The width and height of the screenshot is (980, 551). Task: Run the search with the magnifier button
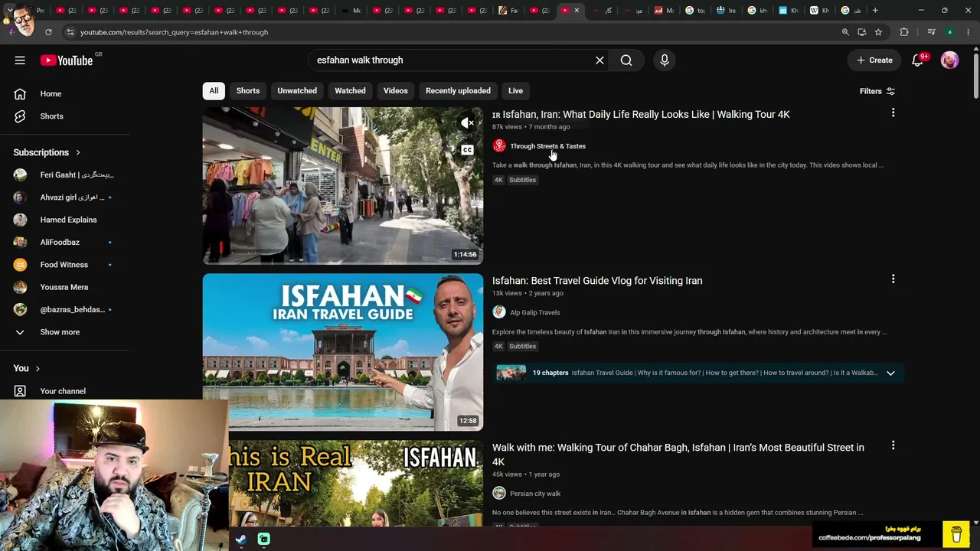(x=626, y=60)
